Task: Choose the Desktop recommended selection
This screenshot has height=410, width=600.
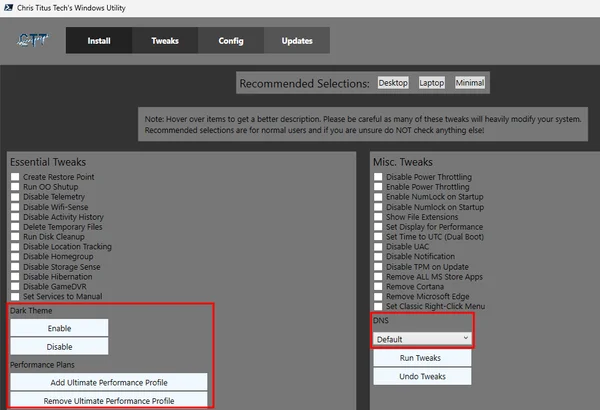Action: point(393,83)
